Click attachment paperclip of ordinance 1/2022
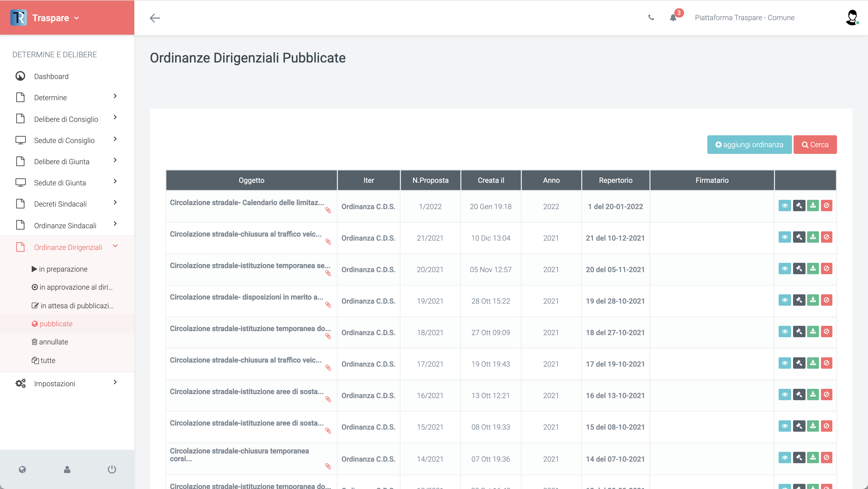The height and width of the screenshot is (489, 868). 328,210
